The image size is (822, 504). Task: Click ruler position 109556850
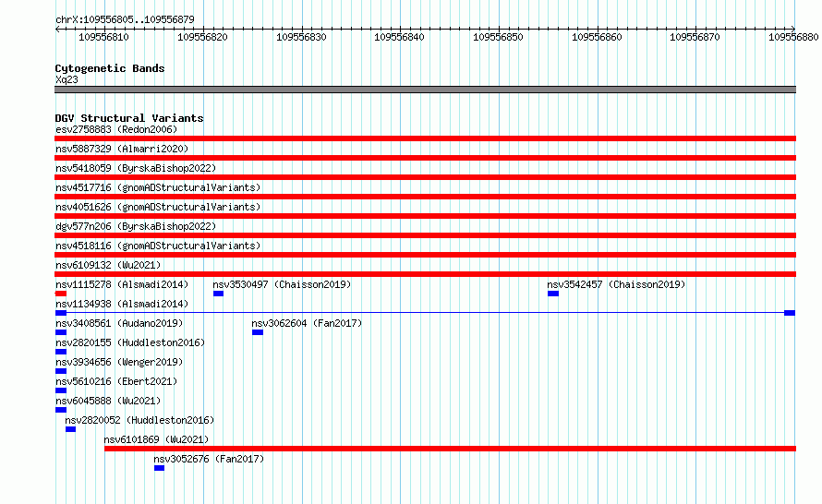pyautogui.click(x=498, y=37)
